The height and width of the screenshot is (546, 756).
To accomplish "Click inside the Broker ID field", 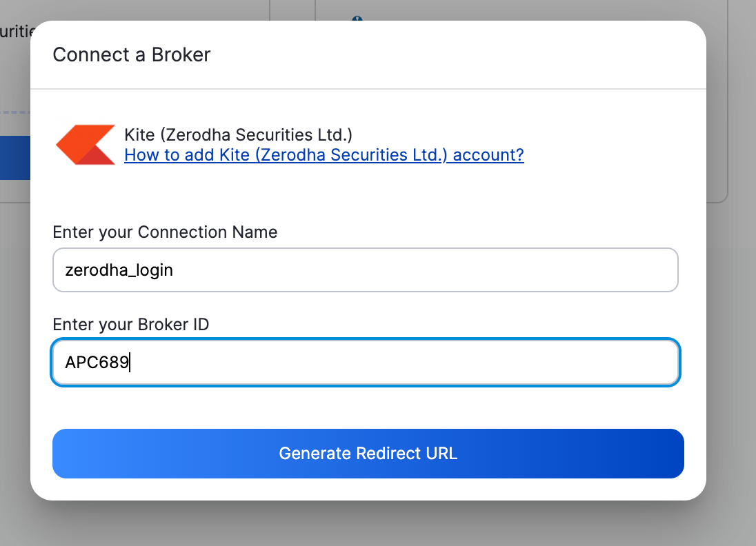I will [x=365, y=362].
